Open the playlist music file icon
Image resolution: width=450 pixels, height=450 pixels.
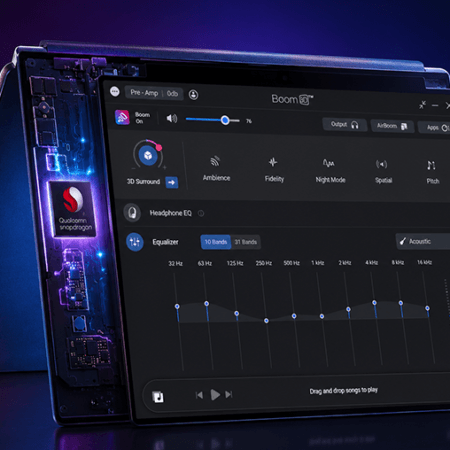158,397
